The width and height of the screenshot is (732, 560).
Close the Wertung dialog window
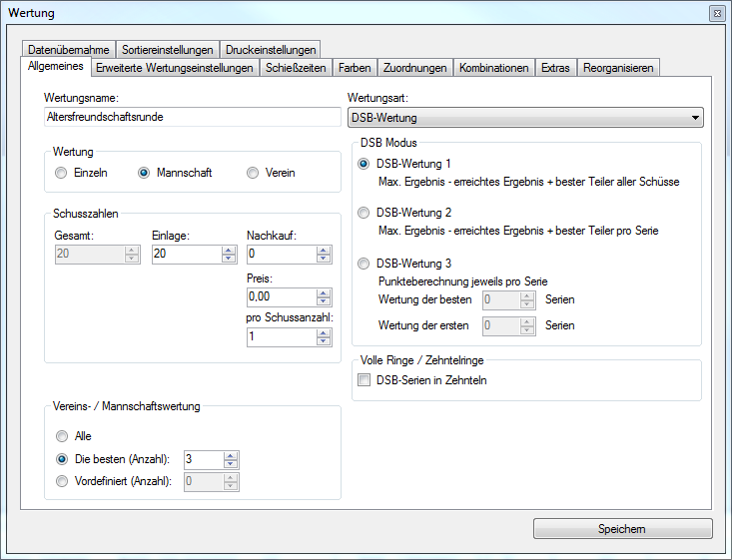coord(716,13)
